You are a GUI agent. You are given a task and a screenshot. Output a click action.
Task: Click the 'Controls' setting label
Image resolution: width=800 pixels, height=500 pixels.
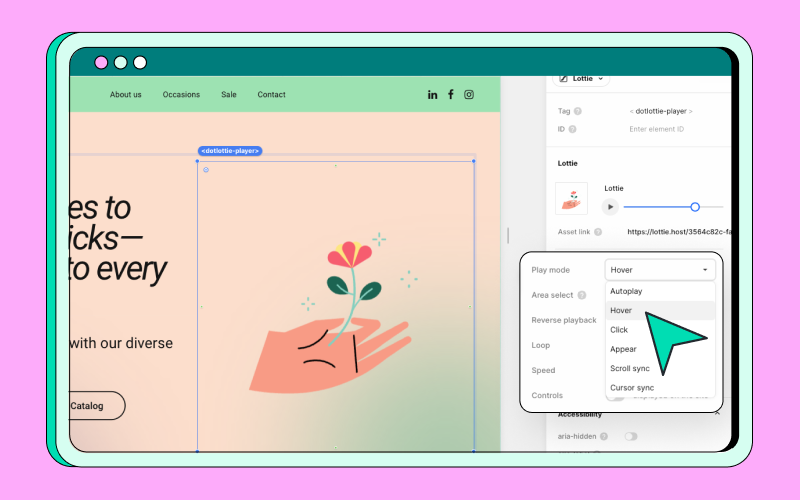click(547, 395)
